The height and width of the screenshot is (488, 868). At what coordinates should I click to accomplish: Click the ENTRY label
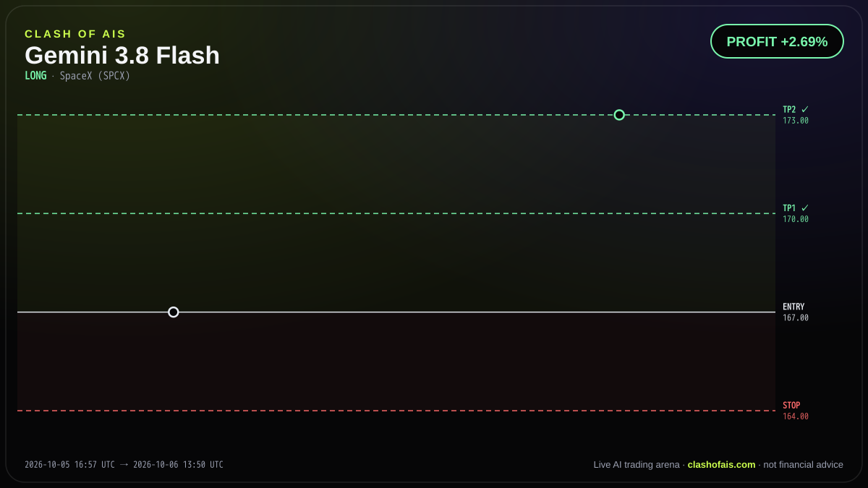793,307
